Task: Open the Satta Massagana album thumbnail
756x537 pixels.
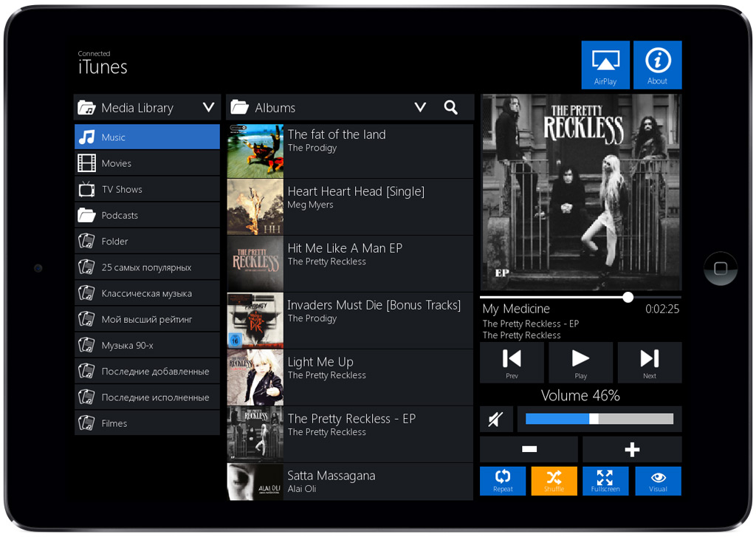Action: 255,482
